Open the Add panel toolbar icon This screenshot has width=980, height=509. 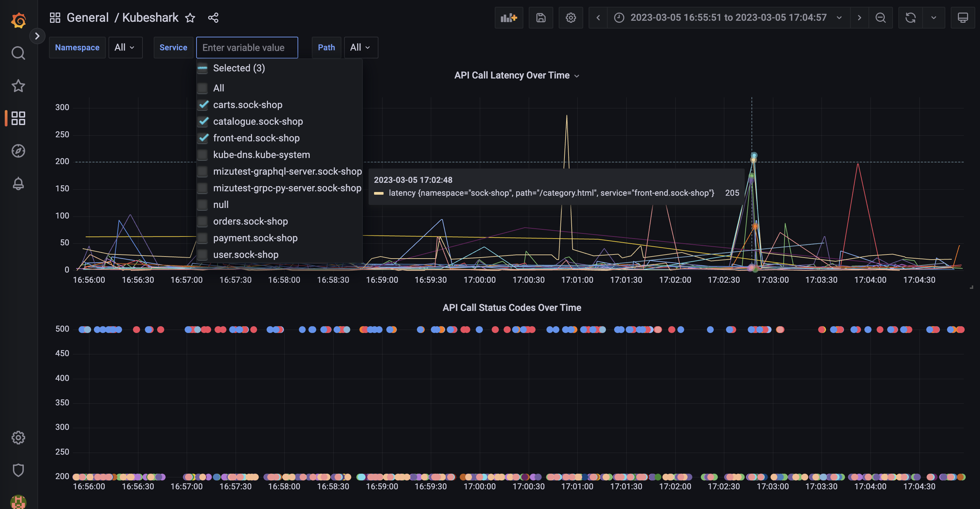[x=509, y=17]
